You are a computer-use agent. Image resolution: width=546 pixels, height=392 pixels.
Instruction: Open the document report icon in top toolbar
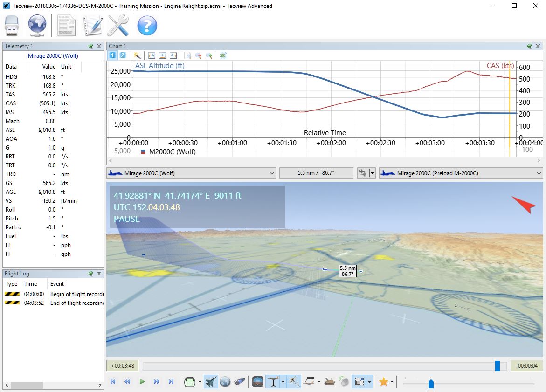point(66,26)
